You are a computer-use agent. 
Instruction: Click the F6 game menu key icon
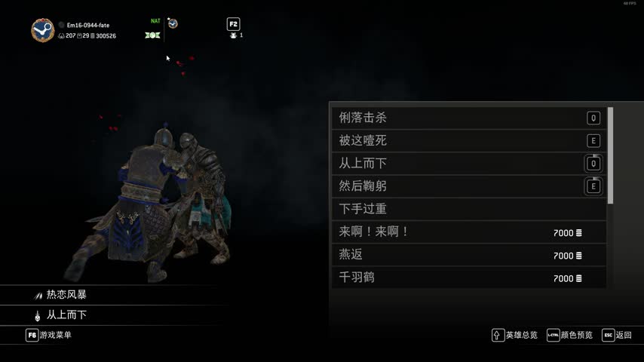[32, 335]
